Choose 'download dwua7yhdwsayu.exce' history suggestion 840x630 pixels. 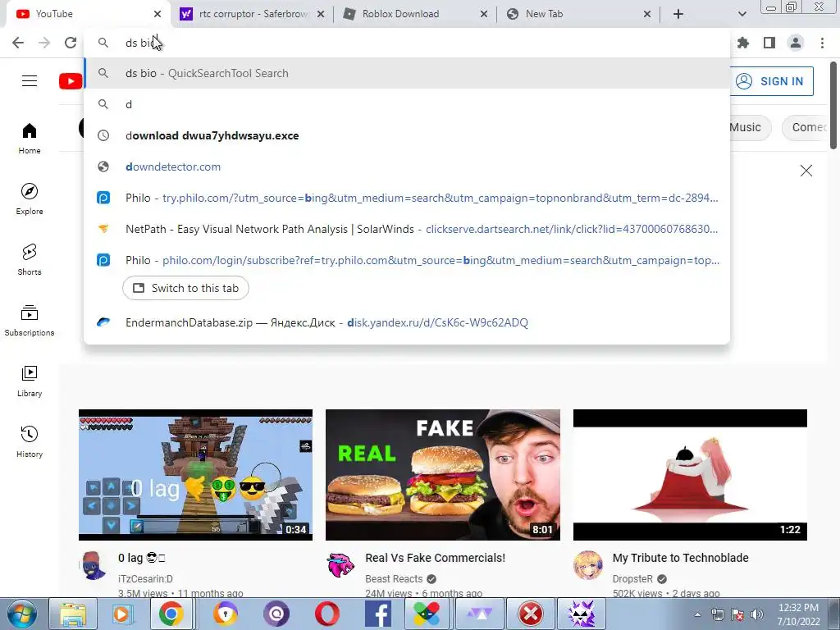pyautogui.click(x=407, y=135)
